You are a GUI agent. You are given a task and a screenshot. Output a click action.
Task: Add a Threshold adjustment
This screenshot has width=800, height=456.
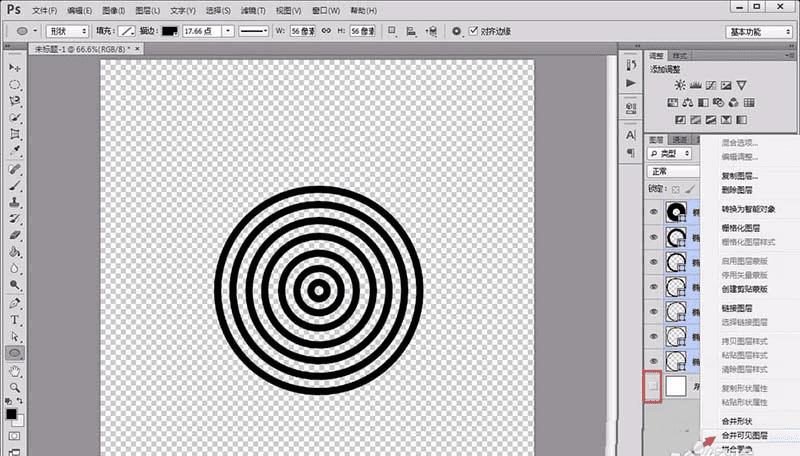click(711, 120)
